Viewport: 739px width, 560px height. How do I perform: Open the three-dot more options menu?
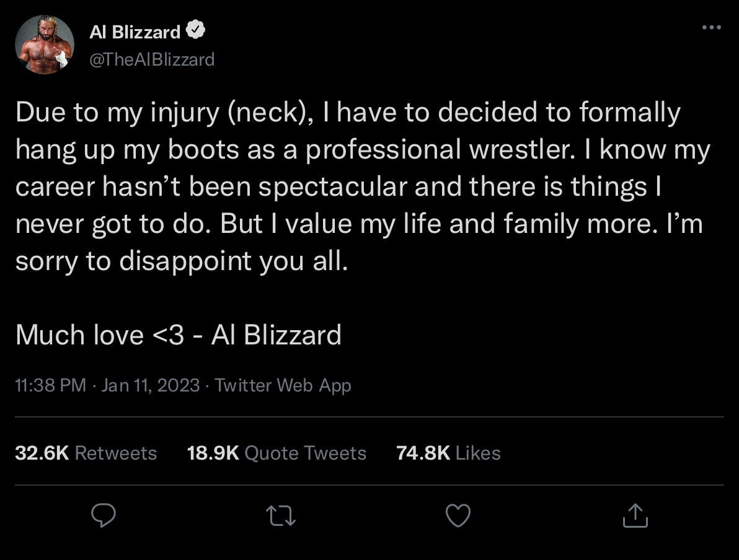[711, 28]
